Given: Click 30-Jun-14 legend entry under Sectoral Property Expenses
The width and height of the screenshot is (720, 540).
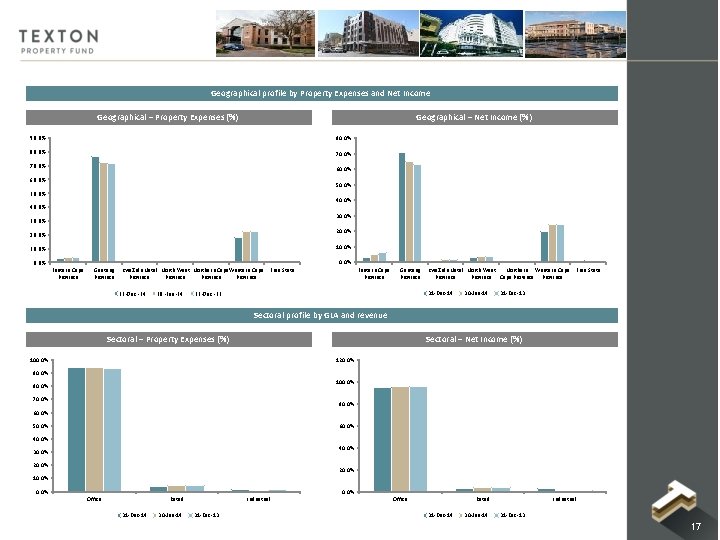Looking at the screenshot, I should tap(167, 515).
